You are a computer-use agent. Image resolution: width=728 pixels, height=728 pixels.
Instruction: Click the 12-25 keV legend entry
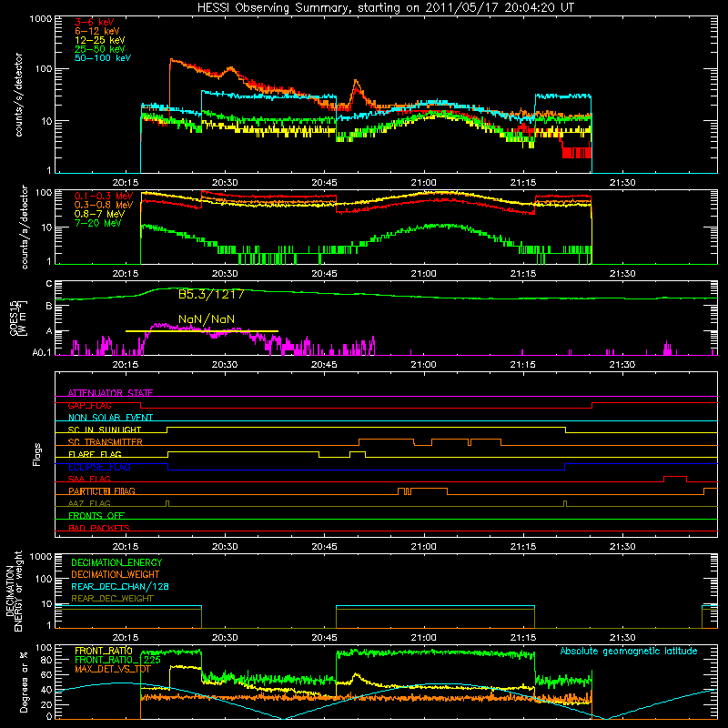tap(100, 40)
